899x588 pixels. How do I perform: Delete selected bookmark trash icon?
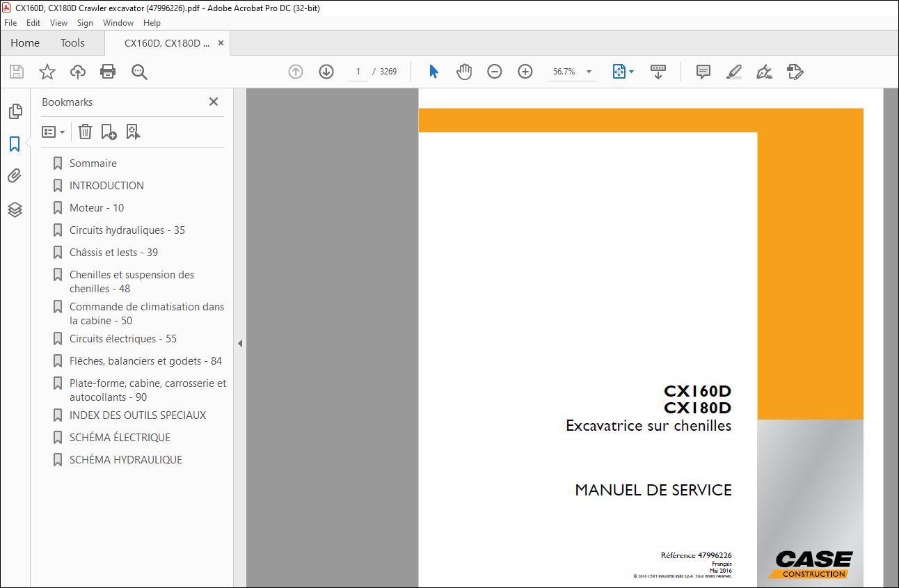click(x=85, y=132)
